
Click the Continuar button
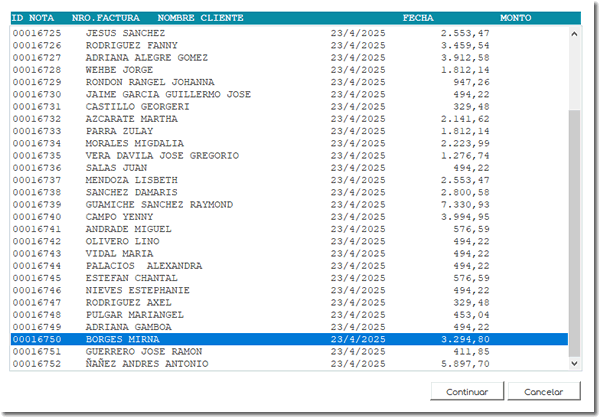coord(467,392)
